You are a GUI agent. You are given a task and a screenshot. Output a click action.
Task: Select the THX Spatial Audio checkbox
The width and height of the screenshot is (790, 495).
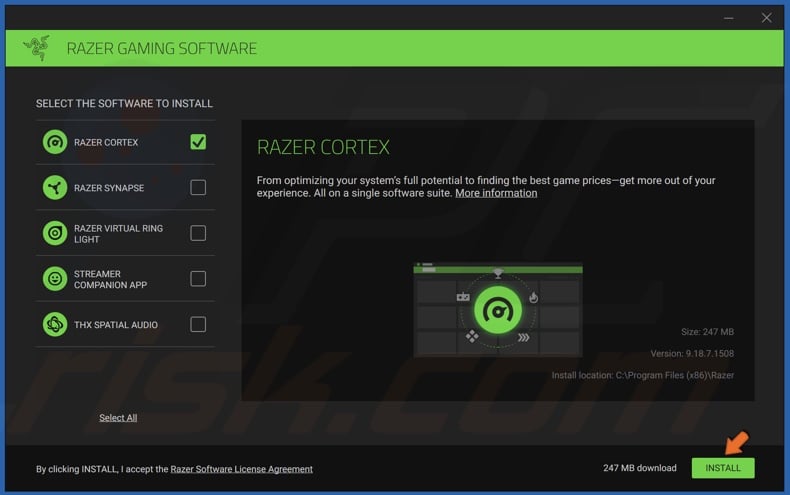click(x=198, y=324)
